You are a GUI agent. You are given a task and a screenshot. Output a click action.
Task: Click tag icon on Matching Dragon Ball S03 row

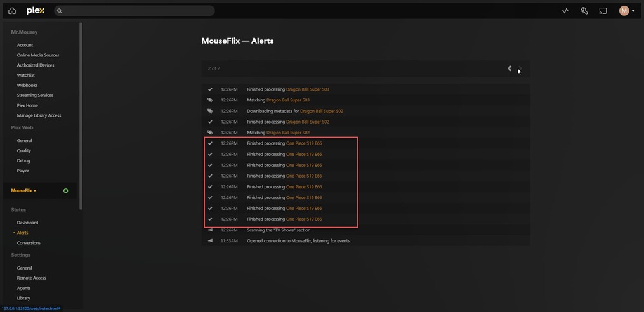210,100
